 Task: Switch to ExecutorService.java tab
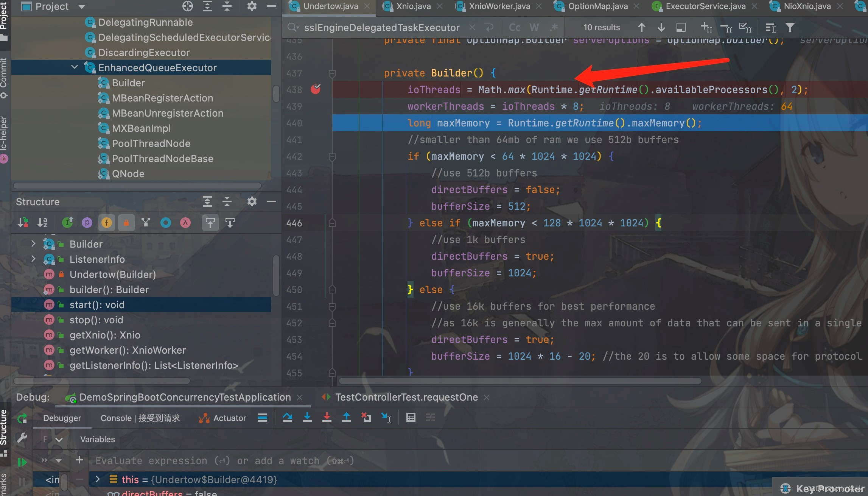(705, 6)
